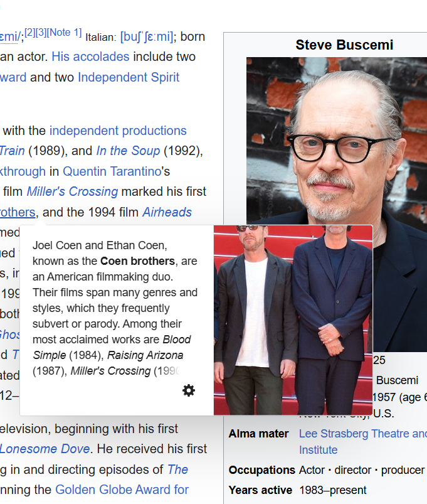The image size is (427, 504).
Task: Click the underlined 'rothers' hovered link
Action: coord(18,212)
